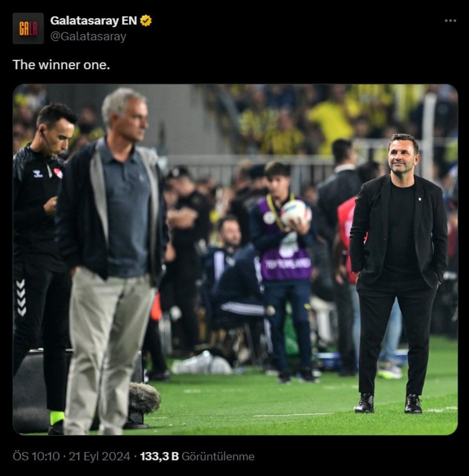Viewport: 469px width, 476px height.
Task: Open the tweet's three-dot more options menu
Action: point(450,21)
